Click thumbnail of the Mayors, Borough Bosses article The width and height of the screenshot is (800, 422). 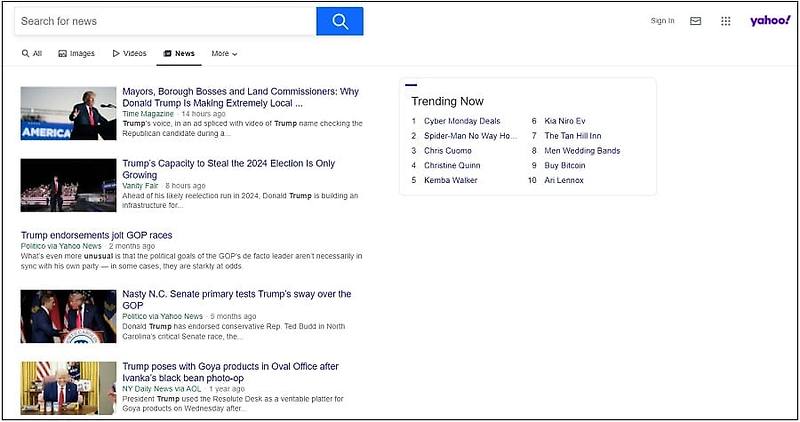click(x=68, y=113)
